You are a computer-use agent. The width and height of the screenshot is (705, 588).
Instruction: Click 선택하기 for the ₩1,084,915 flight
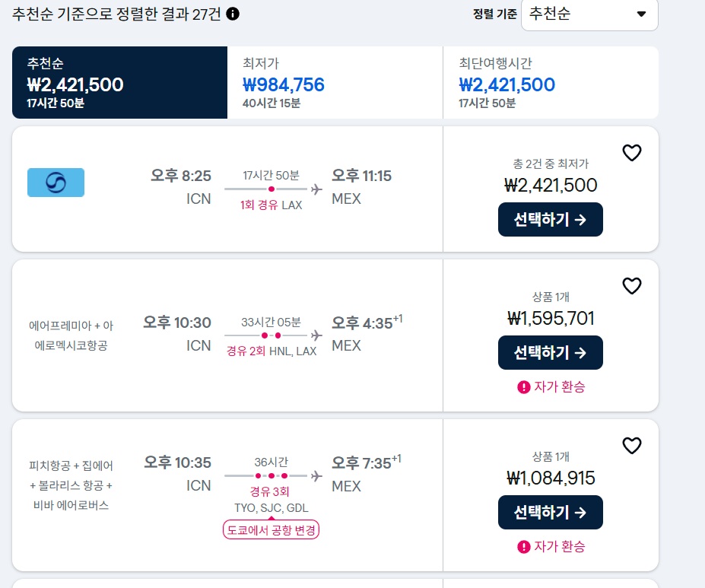pos(551,512)
